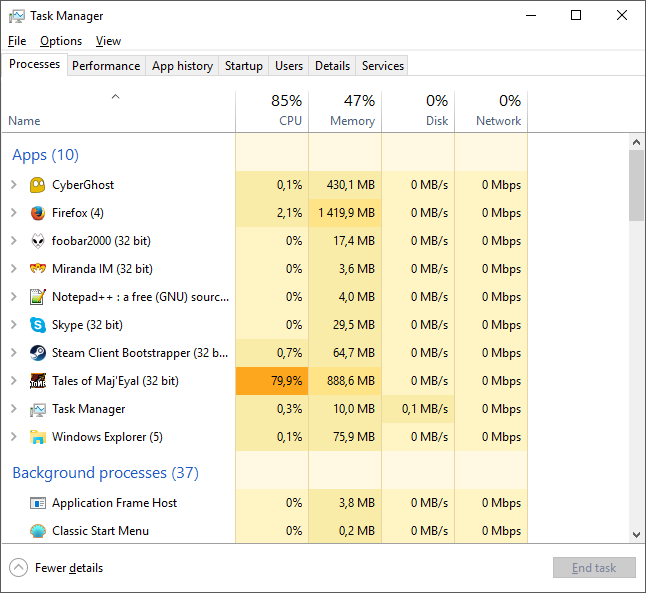Switch to the Performance tab

106,66
